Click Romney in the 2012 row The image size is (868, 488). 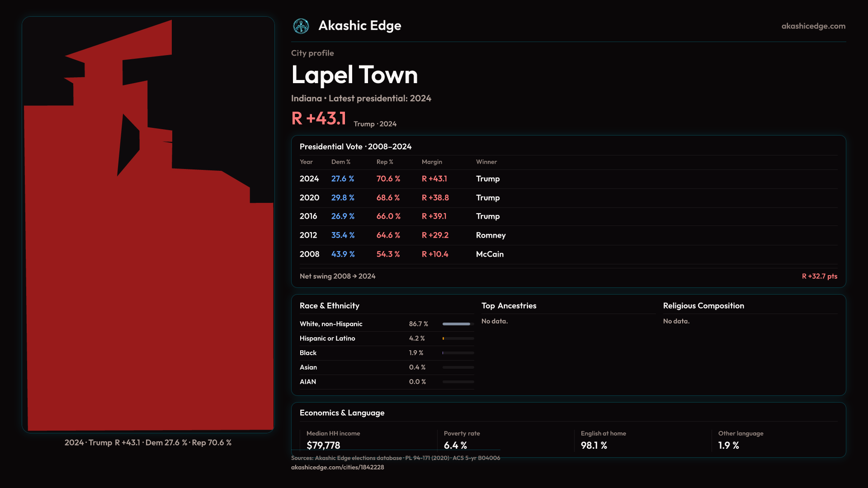pos(491,235)
